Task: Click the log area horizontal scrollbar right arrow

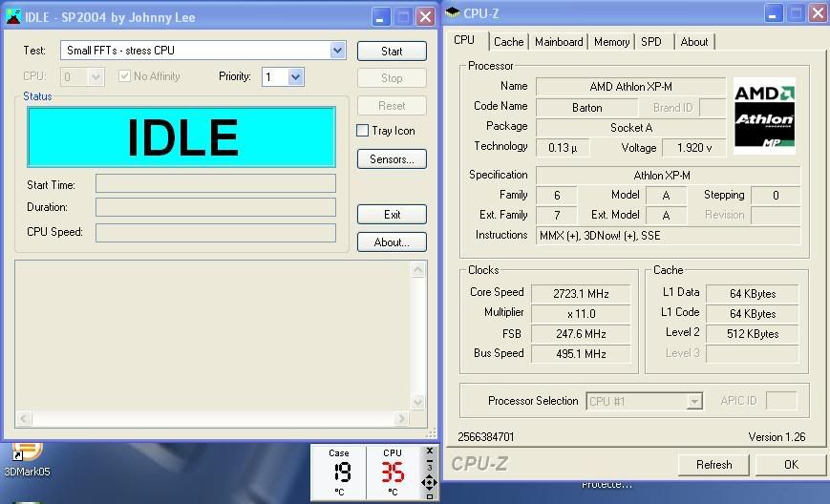Action: pyautogui.click(x=401, y=419)
